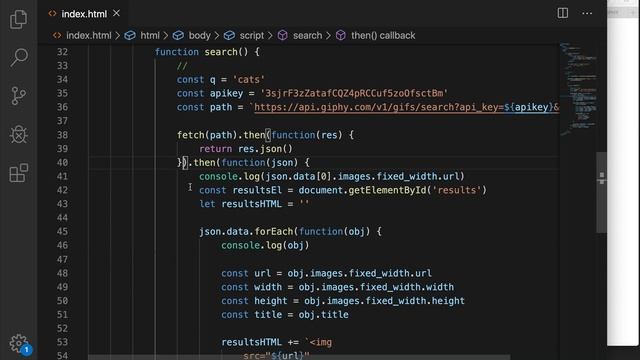The width and height of the screenshot is (640, 360).
Task: Open the Explorer view in activity bar
Action: point(18,19)
